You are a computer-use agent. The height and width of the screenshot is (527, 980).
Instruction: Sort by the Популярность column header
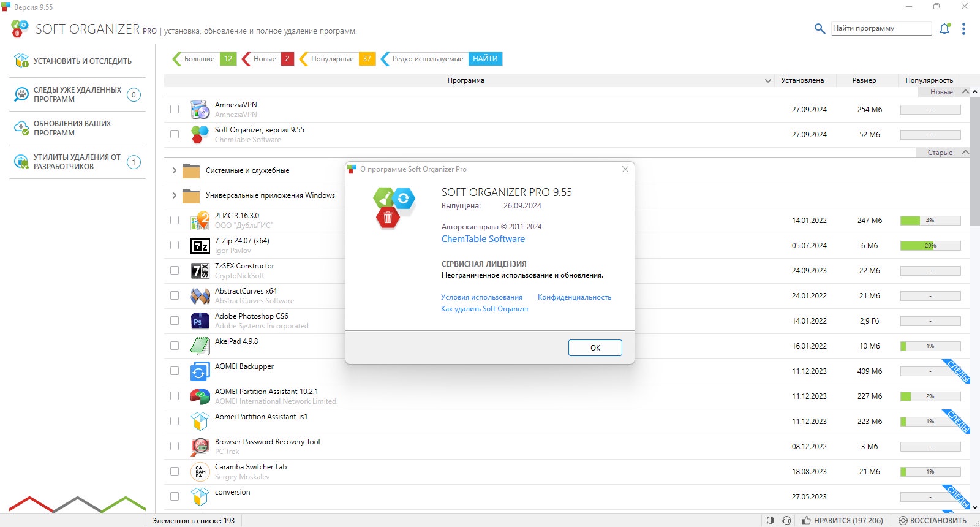click(x=929, y=80)
